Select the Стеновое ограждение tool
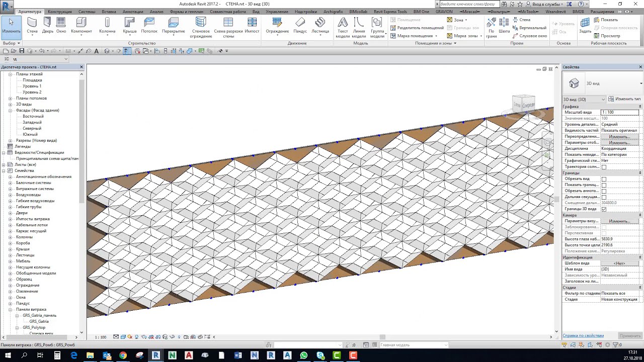The width and height of the screenshot is (644, 362). (x=201, y=28)
